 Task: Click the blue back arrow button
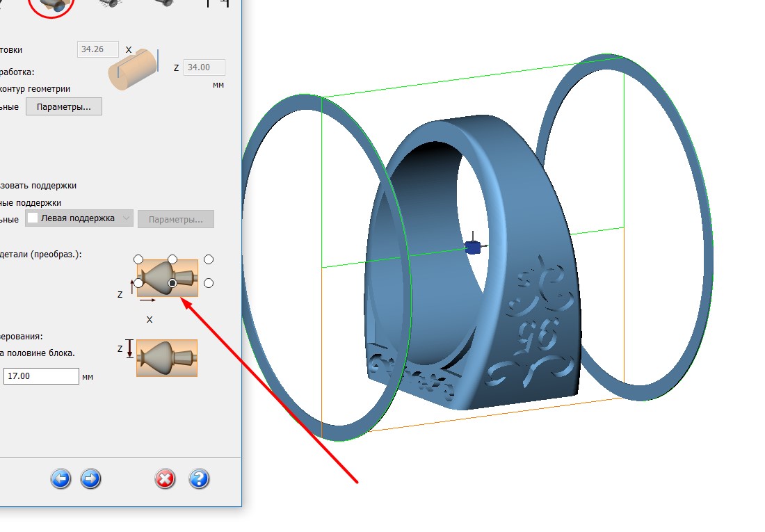point(61,478)
